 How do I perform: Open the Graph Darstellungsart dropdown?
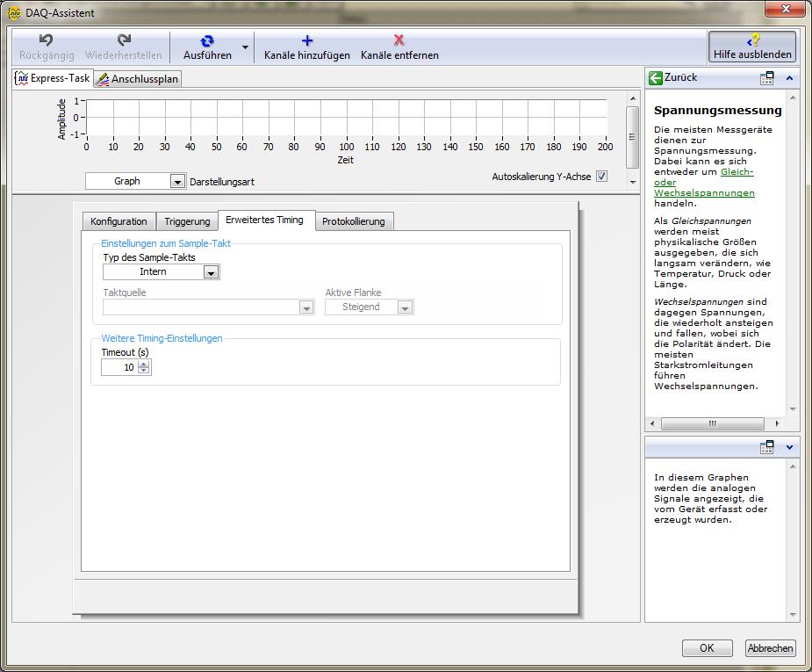(x=177, y=181)
